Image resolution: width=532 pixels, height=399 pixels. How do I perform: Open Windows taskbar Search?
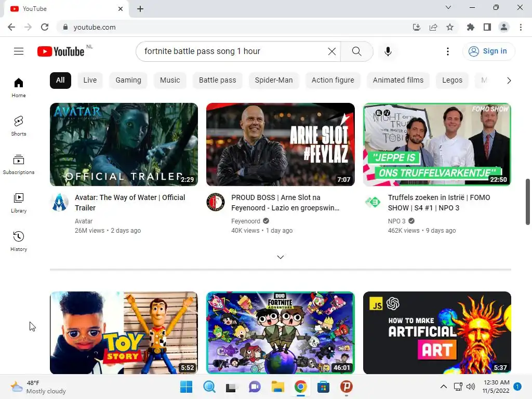[209, 387]
